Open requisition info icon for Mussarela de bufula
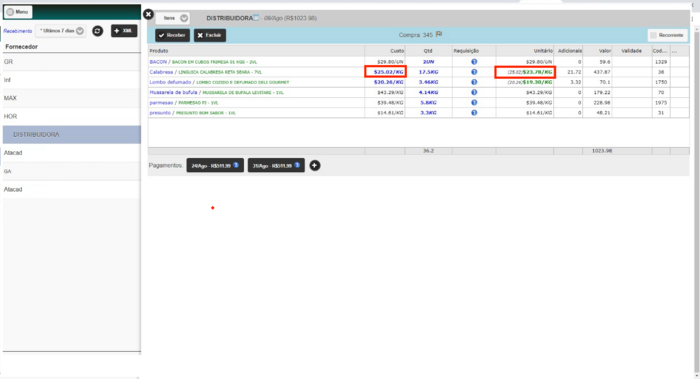Screen dimensions: 700x379 (474, 92)
